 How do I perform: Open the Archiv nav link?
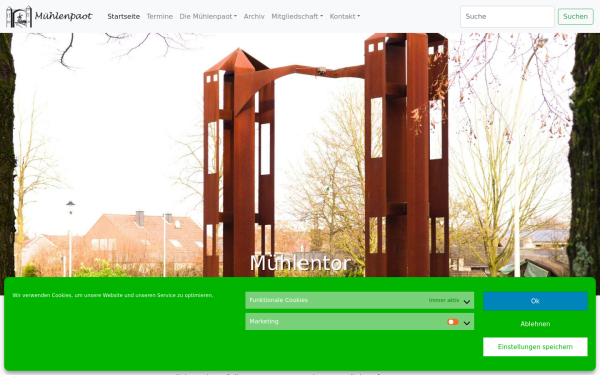click(x=254, y=16)
